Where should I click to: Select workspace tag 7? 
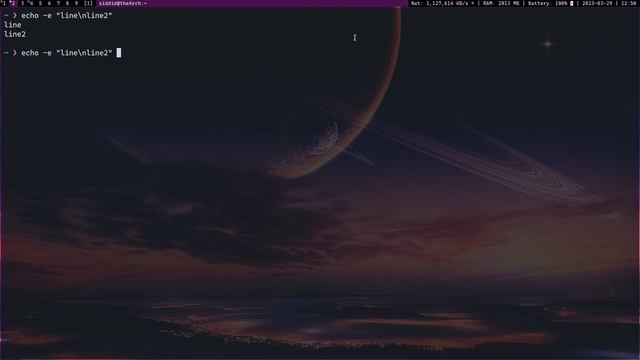(58, 3)
